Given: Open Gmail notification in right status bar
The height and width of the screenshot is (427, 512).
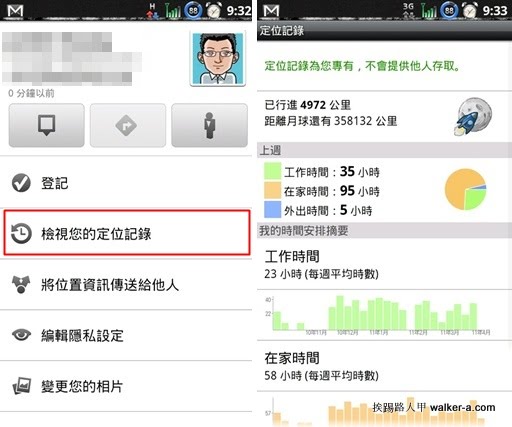Looking at the screenshot, I should (x=271, y=11).
